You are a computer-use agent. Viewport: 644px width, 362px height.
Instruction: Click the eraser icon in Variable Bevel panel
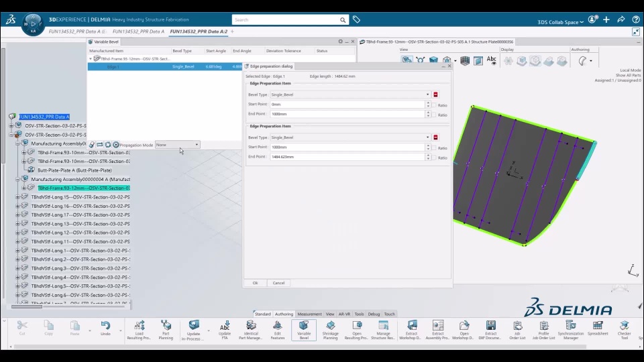tap(92, 145)
